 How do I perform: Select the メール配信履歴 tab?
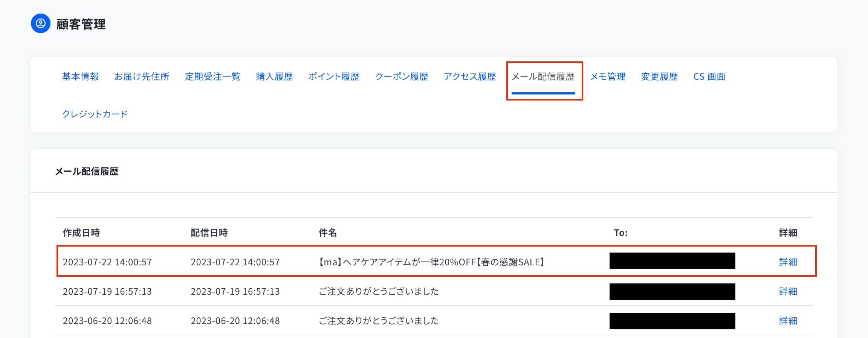pos(543,77)
